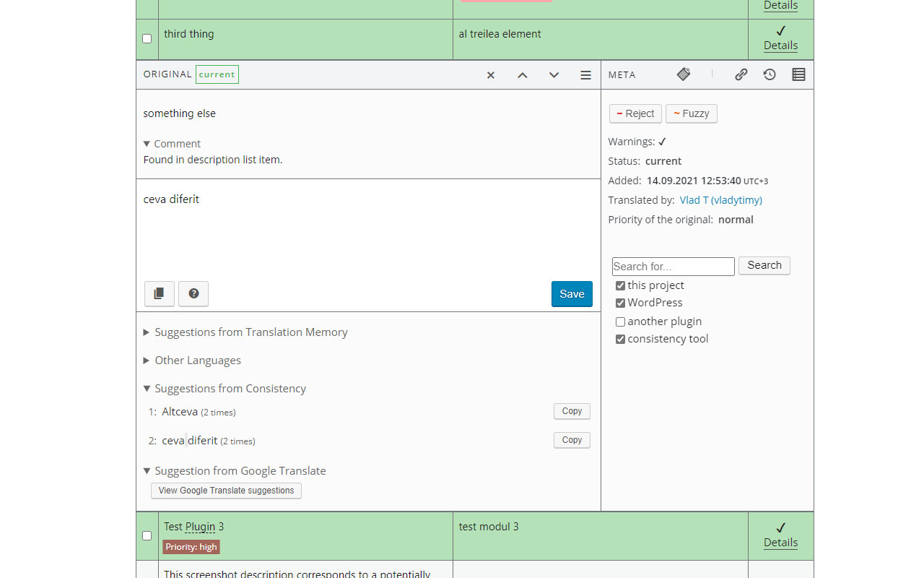Image resolution: width=924 pixels, height=578 pixels.
Task: Collapse Suggestion from Google Translate
Action: (235, 471)
